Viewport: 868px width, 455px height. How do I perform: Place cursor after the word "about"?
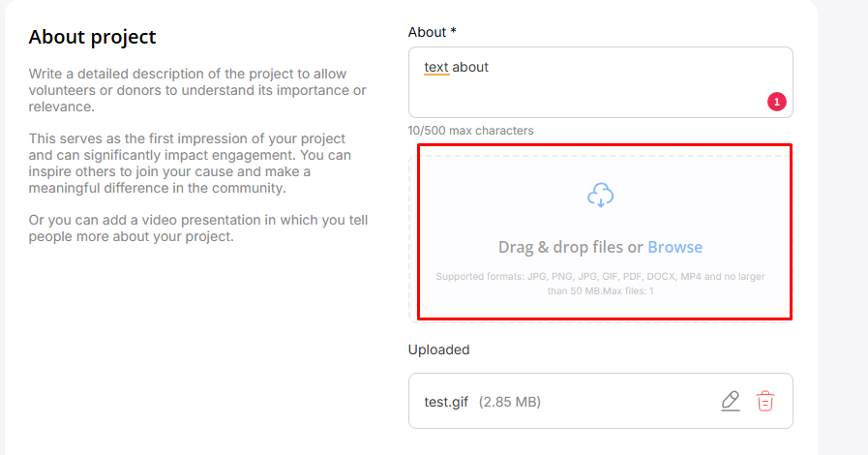tap(490, 67)
